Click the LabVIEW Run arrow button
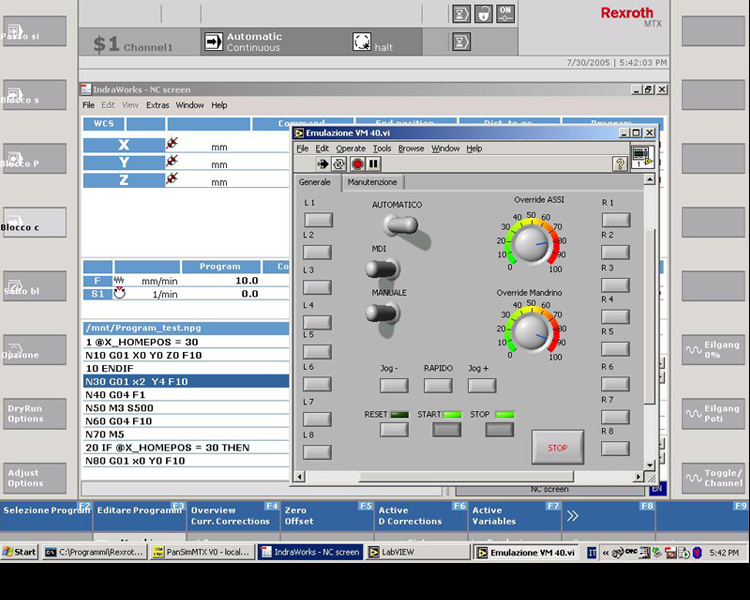The image size is (750, 600). point(323,164)
